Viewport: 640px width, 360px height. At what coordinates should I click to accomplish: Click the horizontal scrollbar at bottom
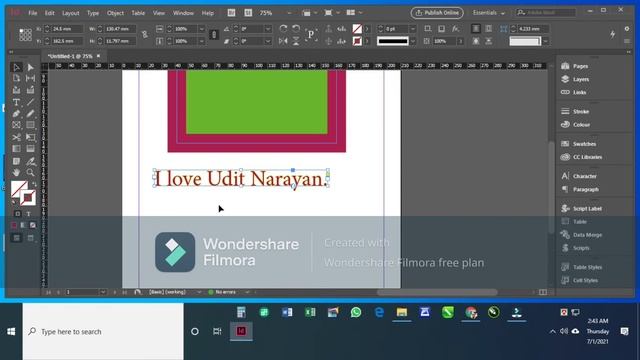click(x=437, y=292)
